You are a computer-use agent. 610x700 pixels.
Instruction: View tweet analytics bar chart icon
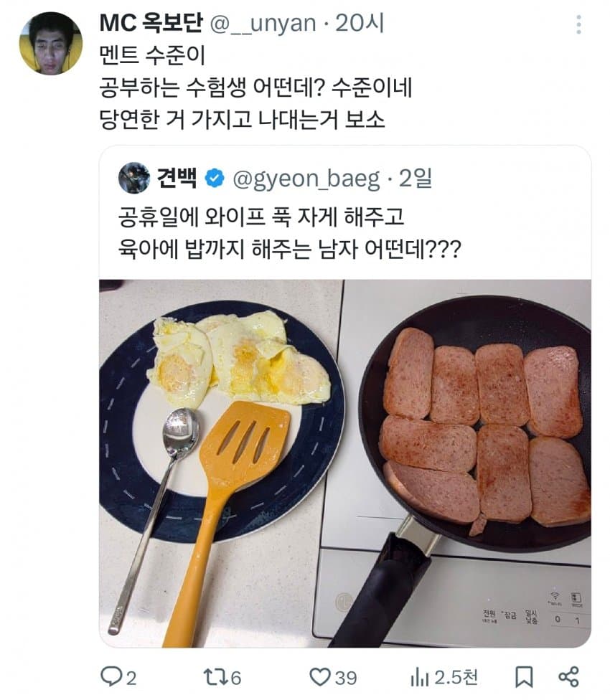419,676
